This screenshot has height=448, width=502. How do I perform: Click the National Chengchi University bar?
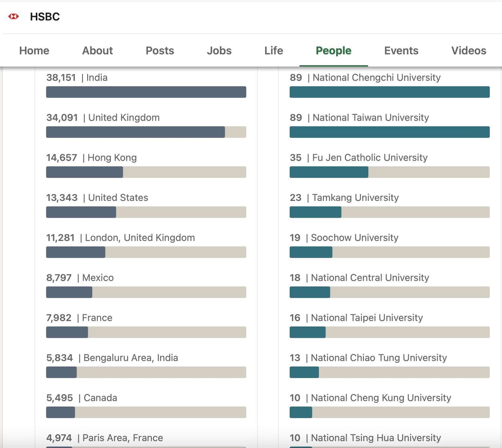[389, 92]
